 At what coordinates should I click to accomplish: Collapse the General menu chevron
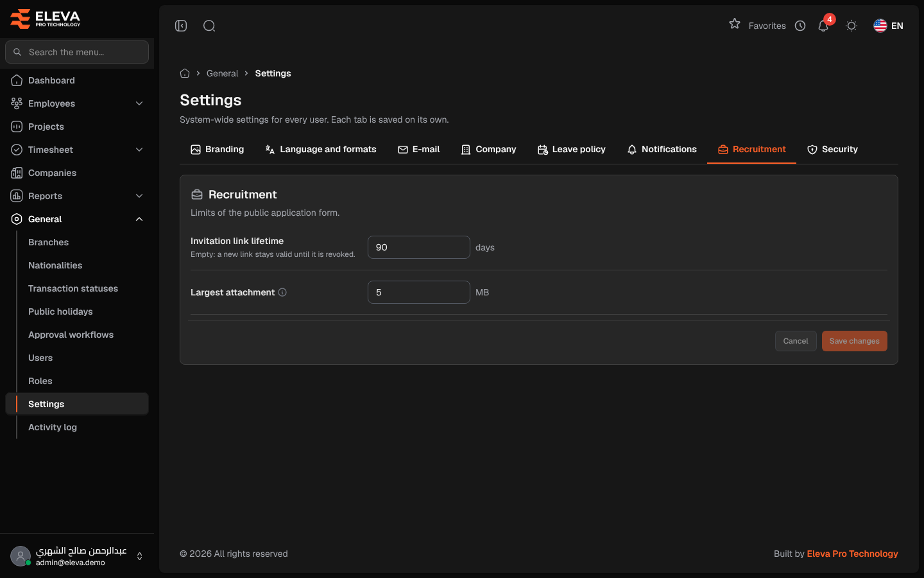139,219
